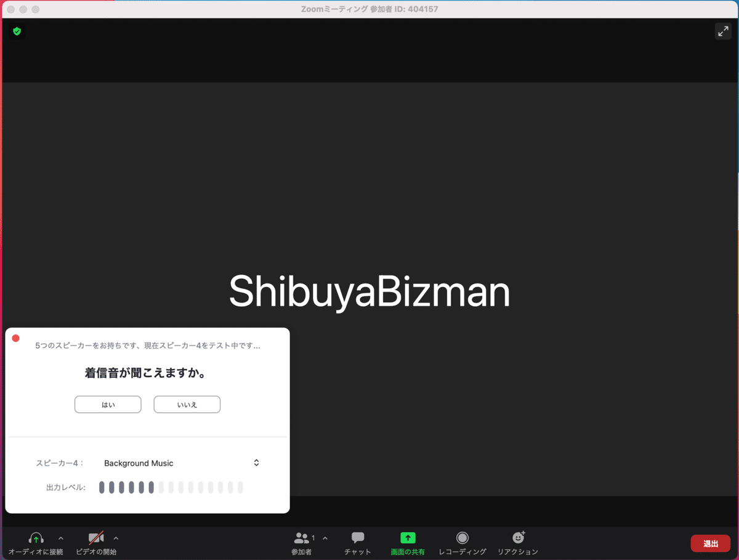This screenshot has height=560, width=739.
Task: Open the Background Music speaker dropdown
Action: tap(182, 463)
